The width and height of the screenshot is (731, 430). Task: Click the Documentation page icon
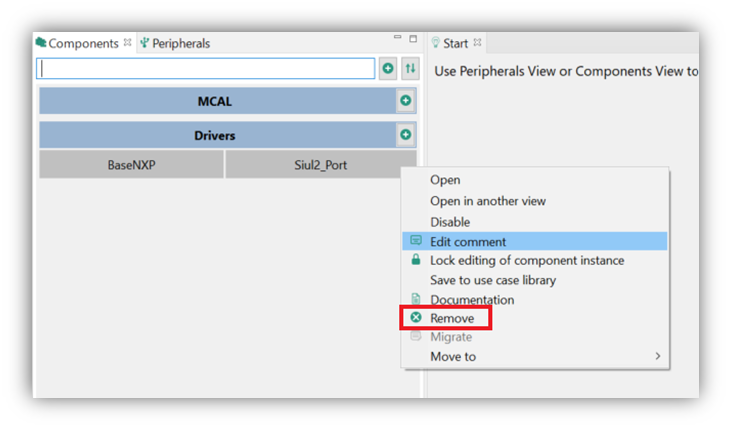416,299
